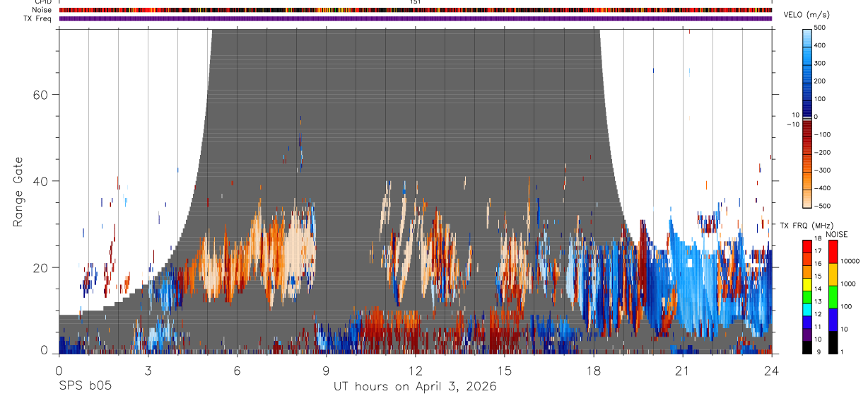Image resolution: width=868 pixels, height=401 pixels.
Task: Click the 9 hour tick on the UT axis
Action: (x=326, y=370)
